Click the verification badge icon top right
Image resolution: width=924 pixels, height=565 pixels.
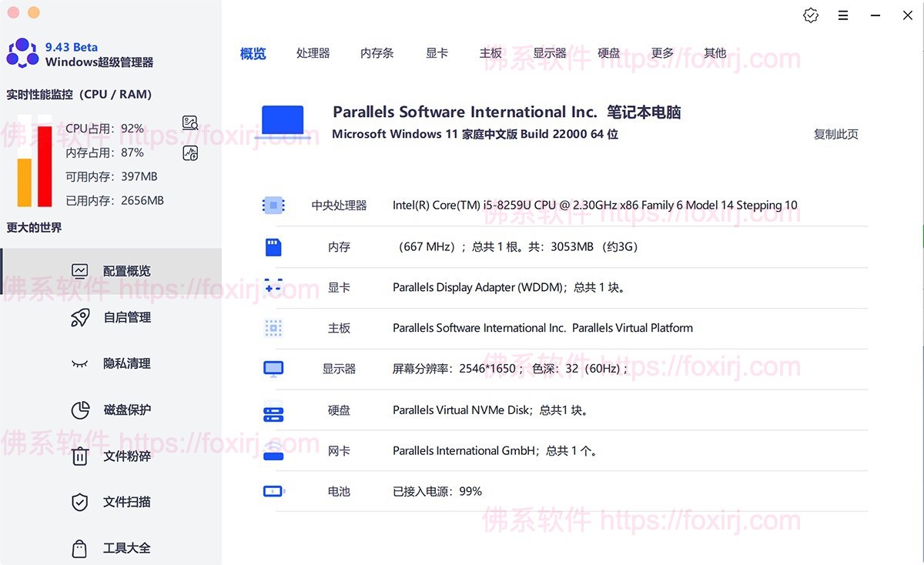(810, 15)
